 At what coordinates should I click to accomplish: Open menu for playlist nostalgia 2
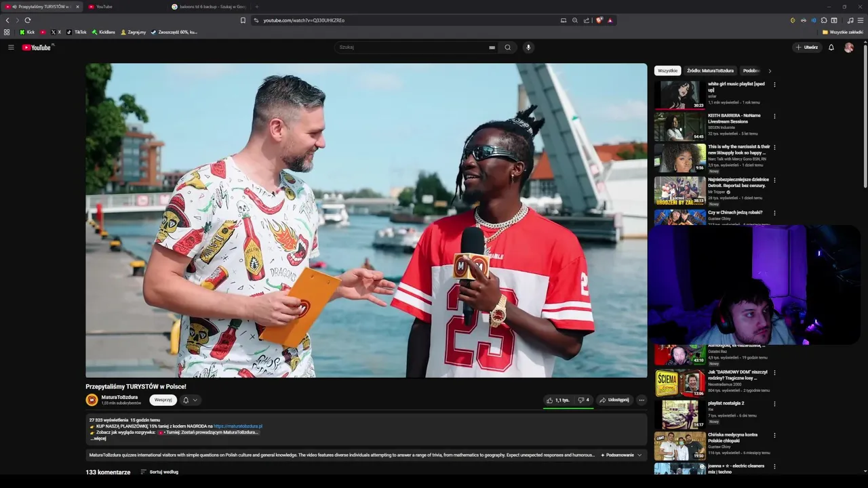[x=774, y=404]
